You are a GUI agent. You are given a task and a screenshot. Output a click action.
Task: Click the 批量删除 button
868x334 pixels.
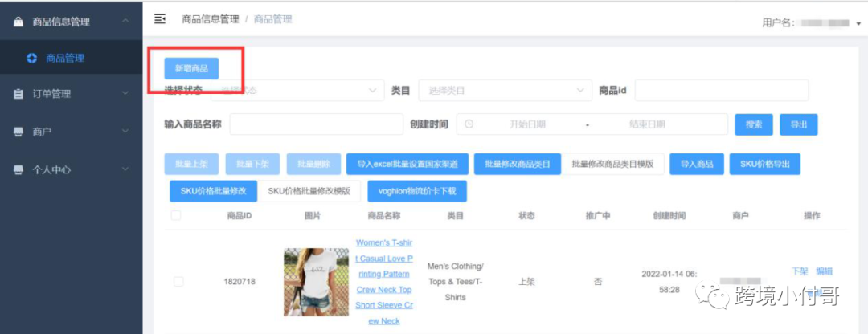point(314,164)
